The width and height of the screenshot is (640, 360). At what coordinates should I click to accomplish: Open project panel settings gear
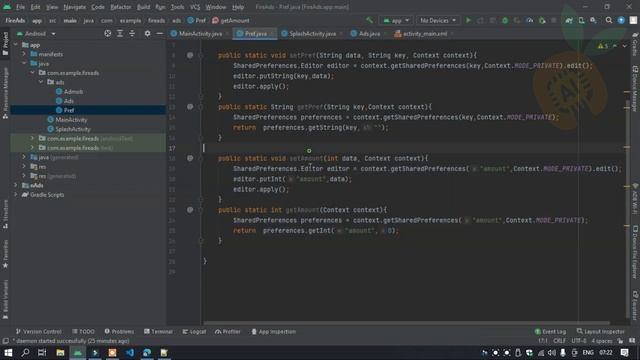pos(147,33)
